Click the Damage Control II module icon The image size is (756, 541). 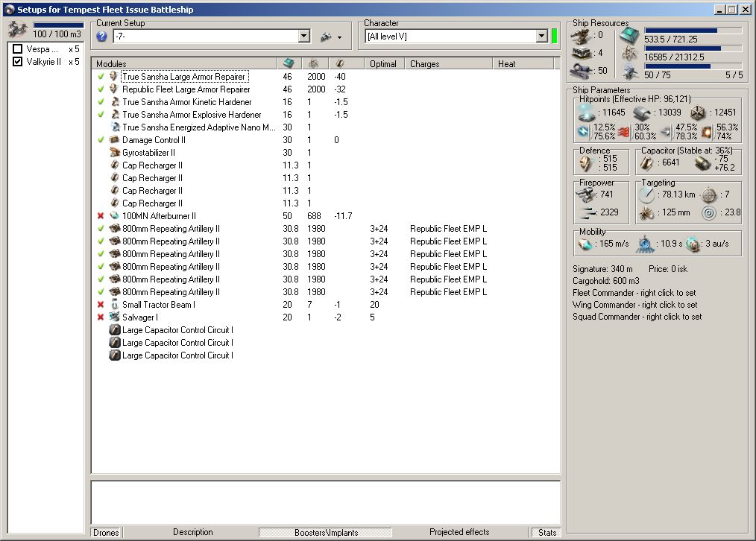[x=115, y=139]
